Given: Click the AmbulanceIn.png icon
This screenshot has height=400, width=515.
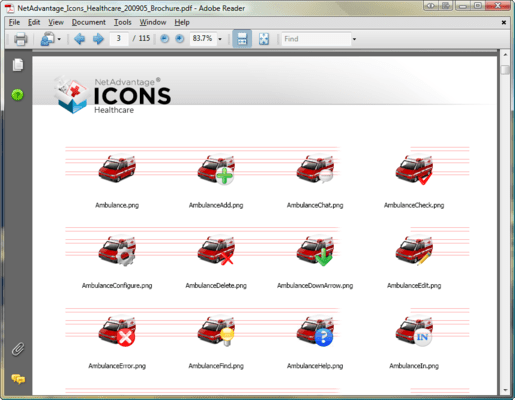Looking at the screenshot, I should pyautogui.click(x=414, y=331).
